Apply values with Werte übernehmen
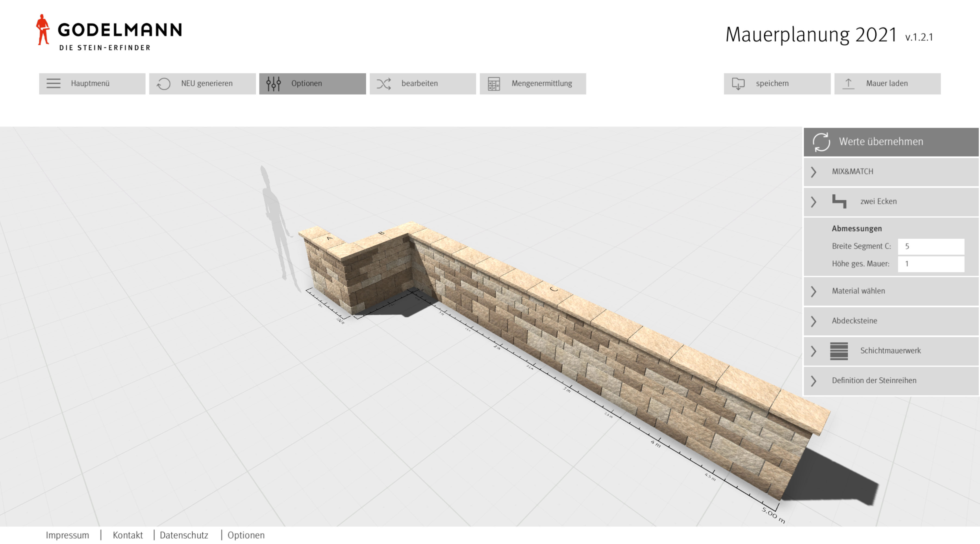980x544 pixels. click(x=891, y=142)
